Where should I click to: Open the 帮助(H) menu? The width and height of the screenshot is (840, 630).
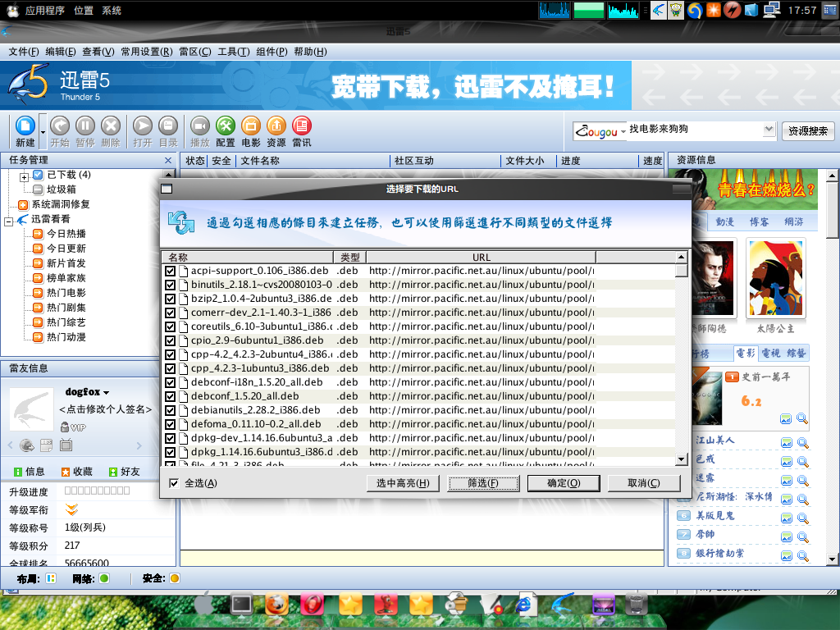point(310,52)
